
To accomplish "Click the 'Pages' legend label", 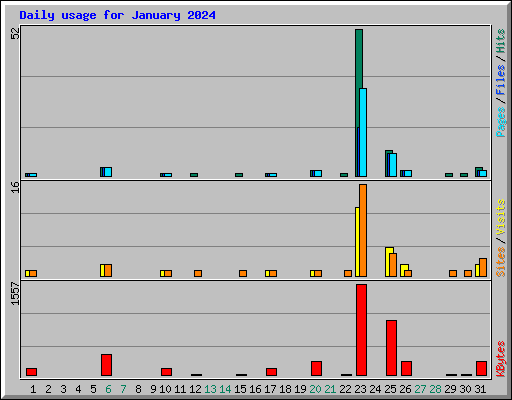I will point(500,122).
